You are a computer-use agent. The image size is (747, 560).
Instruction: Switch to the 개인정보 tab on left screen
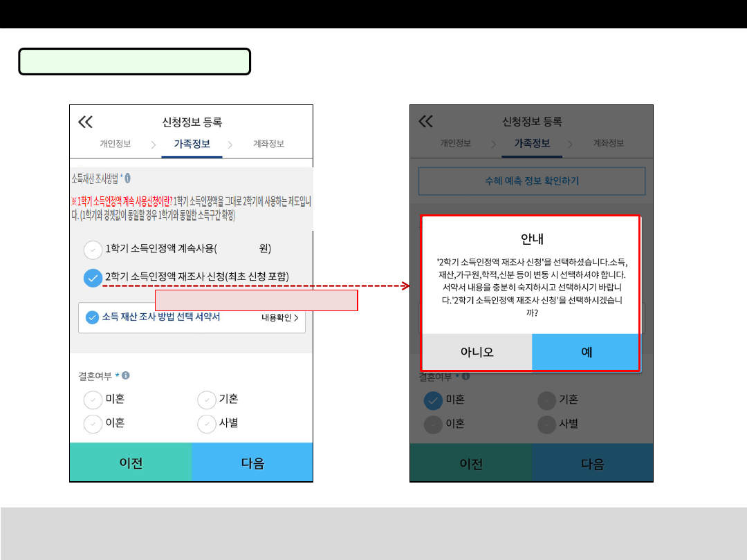(115, 144)
